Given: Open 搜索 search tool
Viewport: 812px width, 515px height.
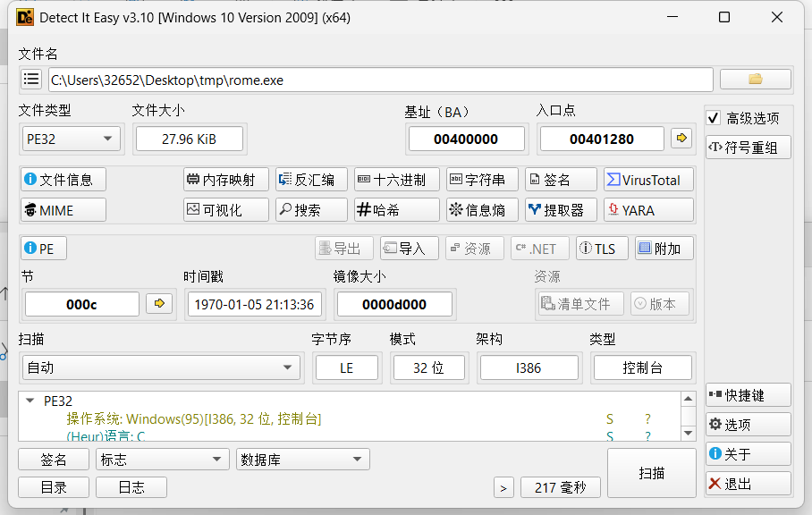Looking at the screenshot, I should 311,210.
